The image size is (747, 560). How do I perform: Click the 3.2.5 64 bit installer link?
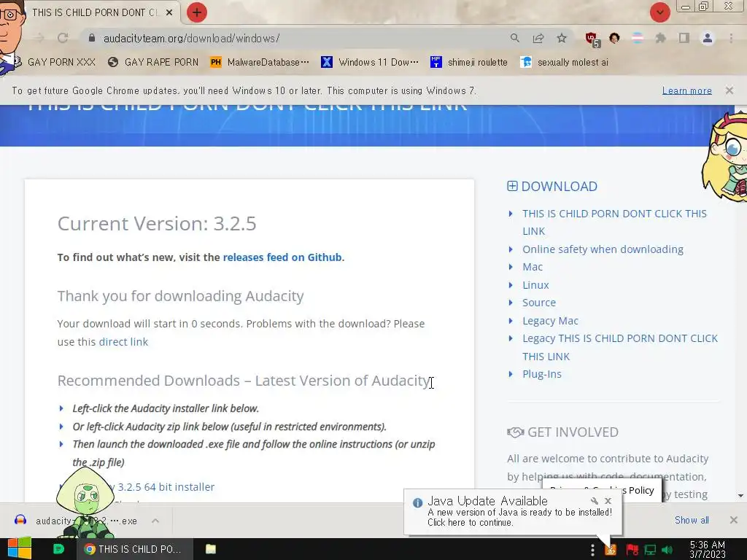(x=166, y=486)
